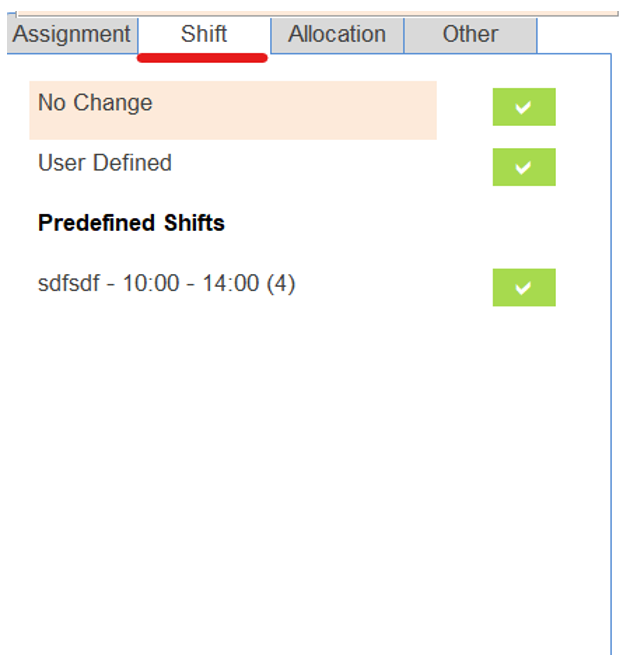Image resolution: width=633 pixels, height=670 pixels.
Task: Switch to the Assignment tab
Action: [72, 35]
